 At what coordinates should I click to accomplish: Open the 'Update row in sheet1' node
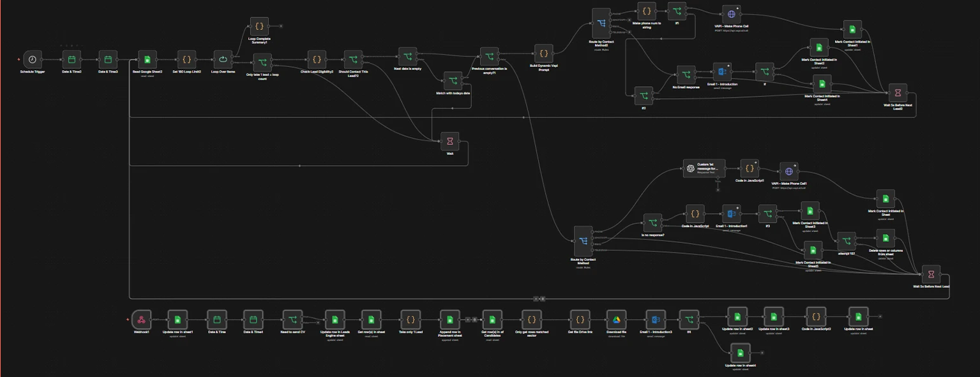[x=177, y=319]
